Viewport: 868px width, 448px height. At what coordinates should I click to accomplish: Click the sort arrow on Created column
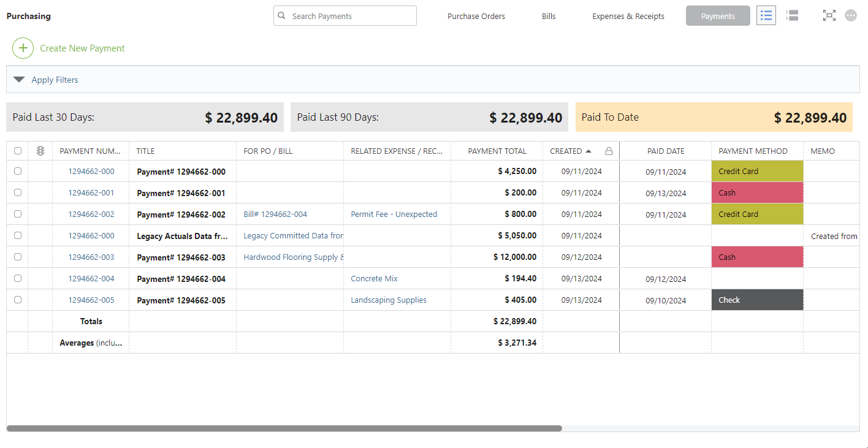588,151
